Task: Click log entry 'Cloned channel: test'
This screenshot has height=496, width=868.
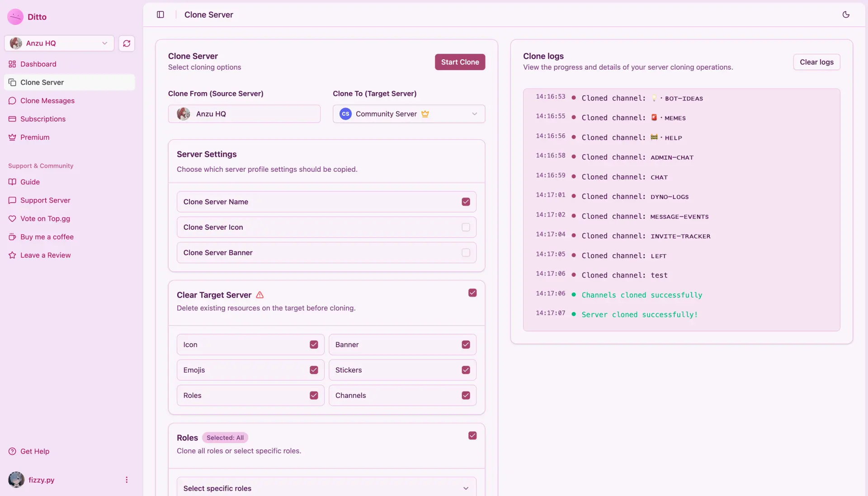Action: [624, 275]
